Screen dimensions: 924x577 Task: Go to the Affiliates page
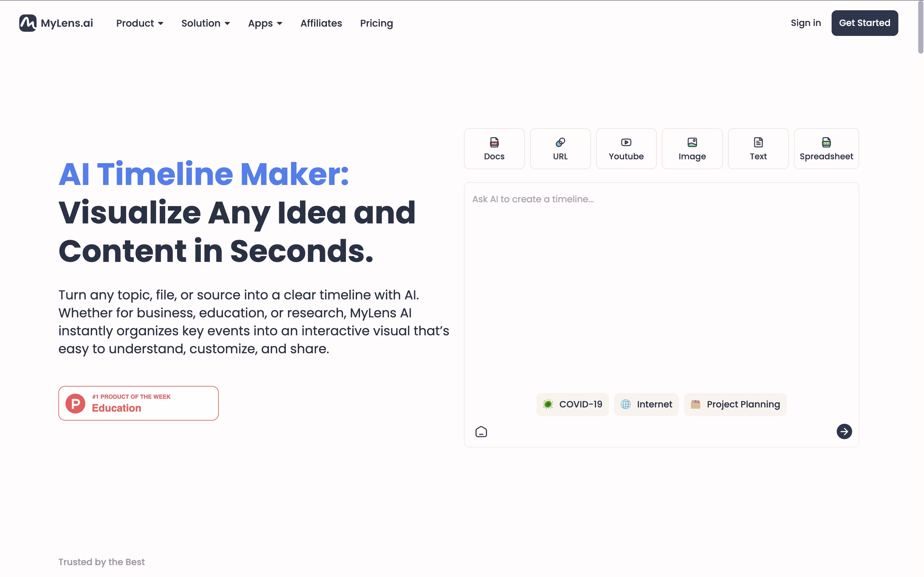[x=321, y=23]
